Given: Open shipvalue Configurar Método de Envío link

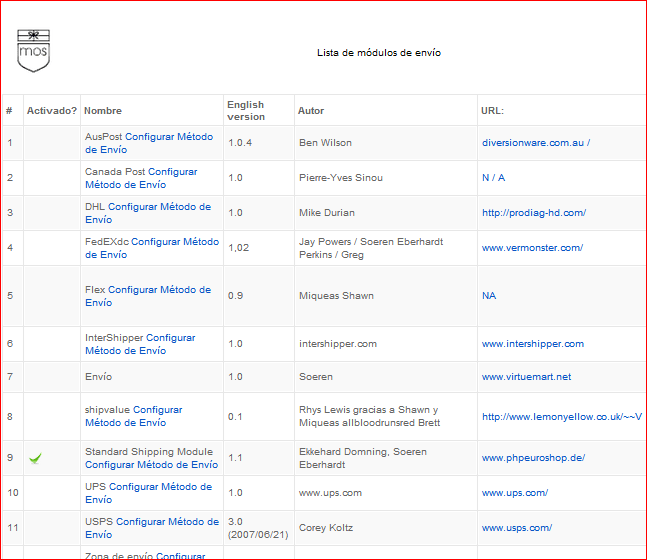Looking at the screenshot, I should (134, 416).
